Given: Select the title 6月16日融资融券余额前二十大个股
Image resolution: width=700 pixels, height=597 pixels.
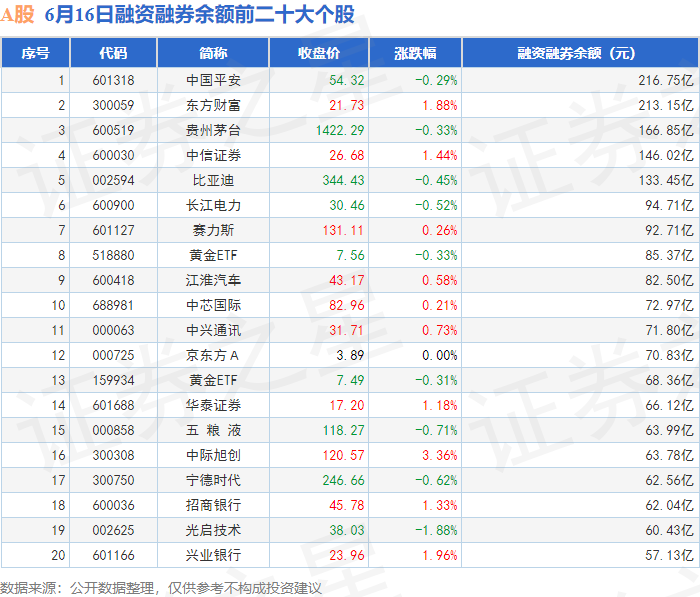Looking at the screenshot, I should tap(200, 14).
